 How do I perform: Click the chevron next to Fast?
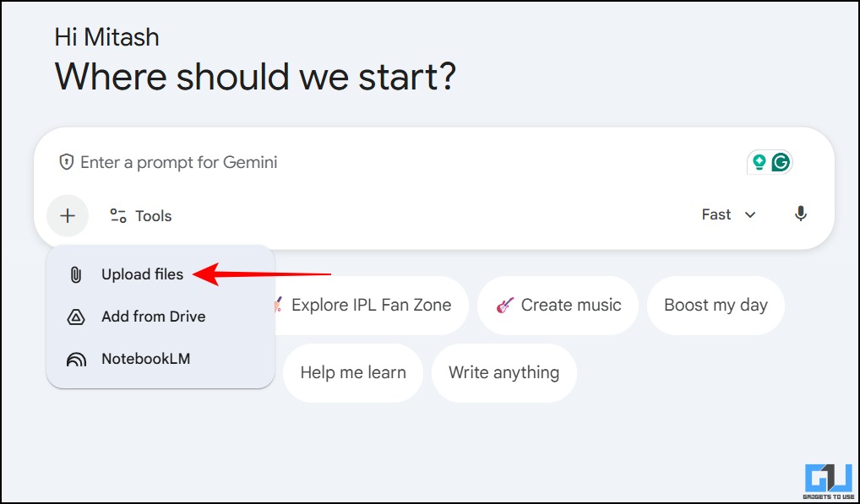(x=750, y=215)
